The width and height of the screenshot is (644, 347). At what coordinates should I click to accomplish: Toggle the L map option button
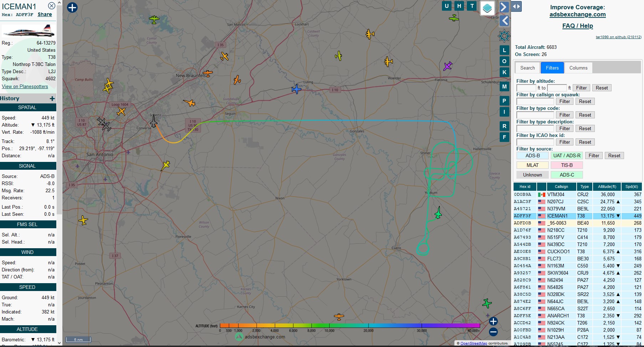[x=504, y=50]
